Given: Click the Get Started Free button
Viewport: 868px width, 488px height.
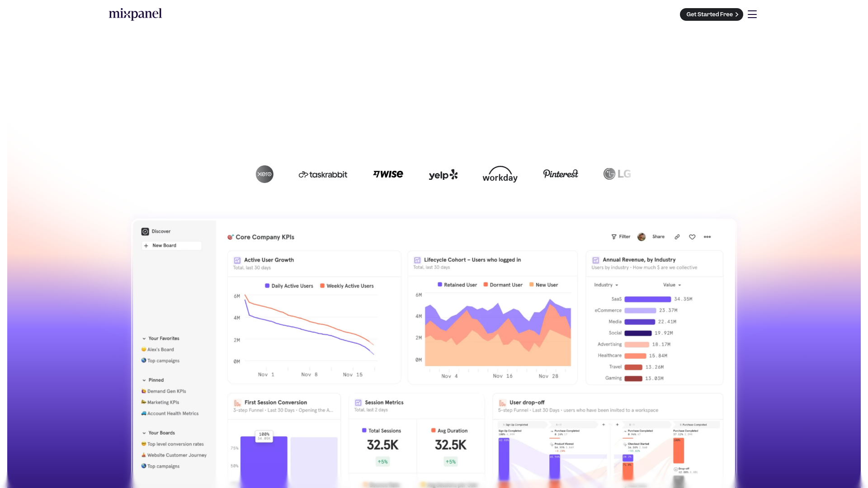Looking at the screenshot, I should 711,14.
